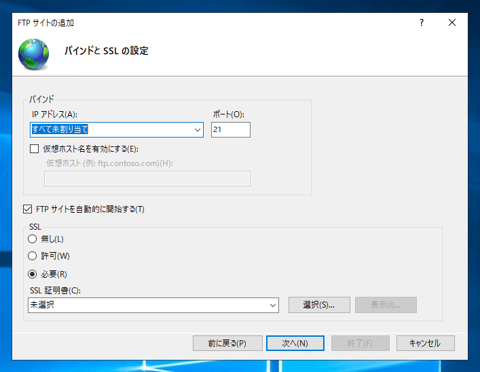This screenshot has height=372, width=480.
Task: Click the 表示(I)... button
Action: 386,305
